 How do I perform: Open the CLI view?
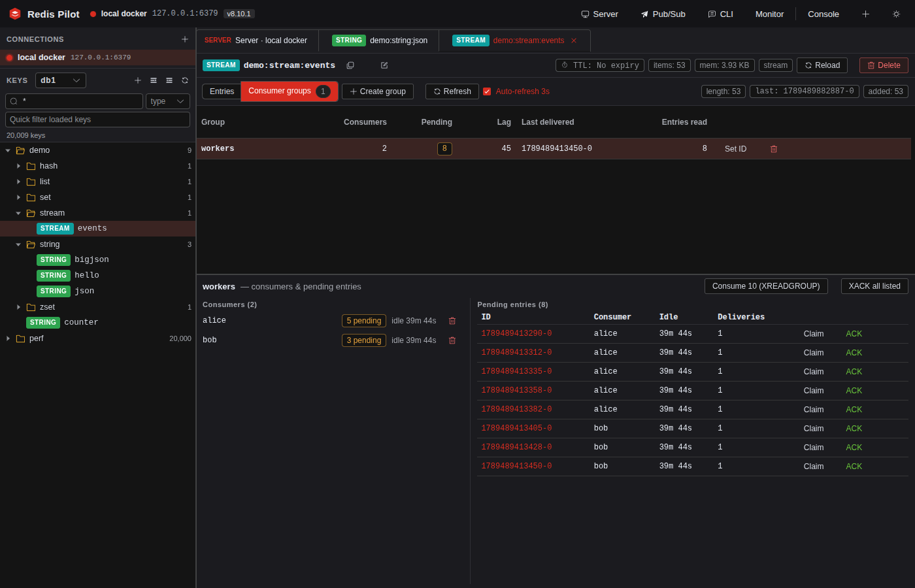pos(720,14)
